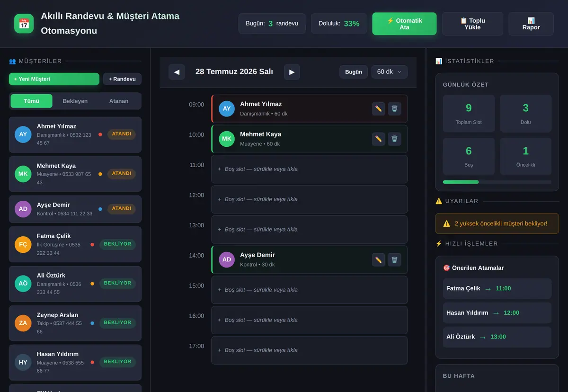568x392 pixels.
Task: Switch to Bekleyen tab
Action: [75, 101]
